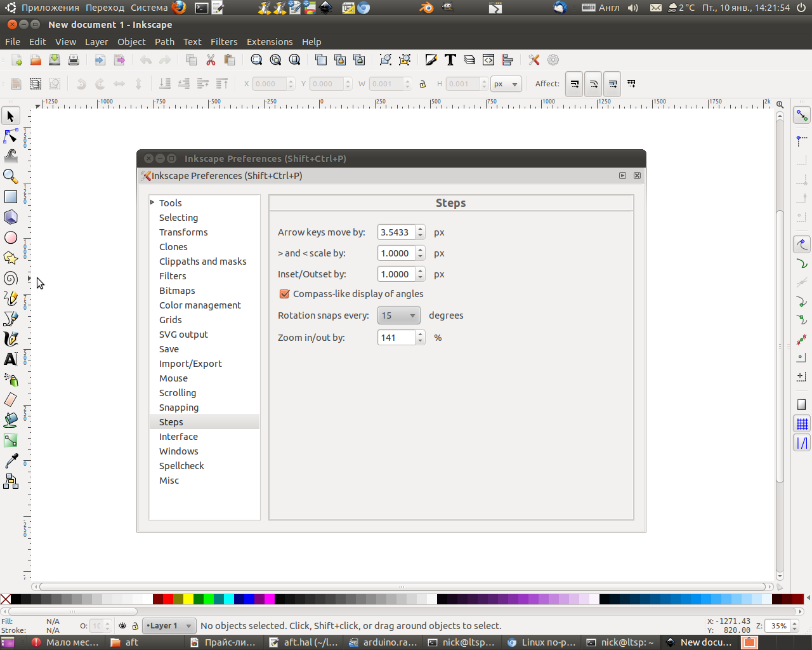The image size is (812, 650).
Task: Toggle fourth Affect button for patterns
Action: [x=631, y=84]
